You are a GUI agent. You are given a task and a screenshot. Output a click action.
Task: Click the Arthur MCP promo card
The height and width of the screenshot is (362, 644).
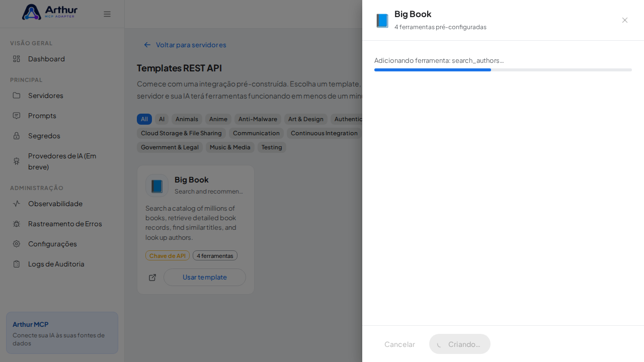click(x=62, y=333)
